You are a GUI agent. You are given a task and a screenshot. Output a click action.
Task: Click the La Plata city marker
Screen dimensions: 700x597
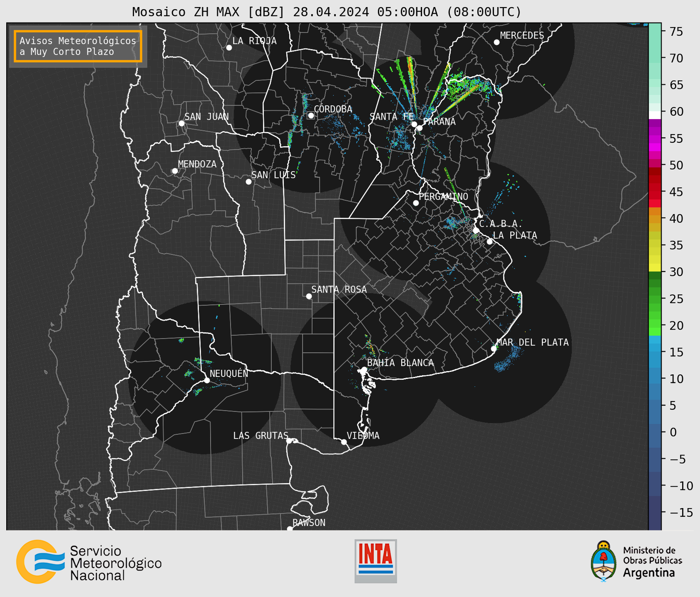tap(490, 242)
